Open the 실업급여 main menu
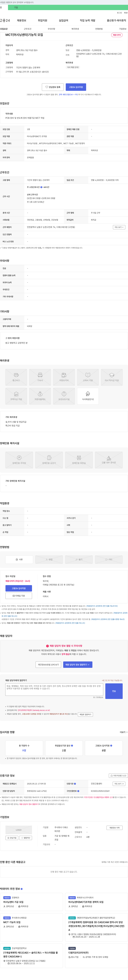The width and height of the screenshot is (128, 980). [63, 21]
